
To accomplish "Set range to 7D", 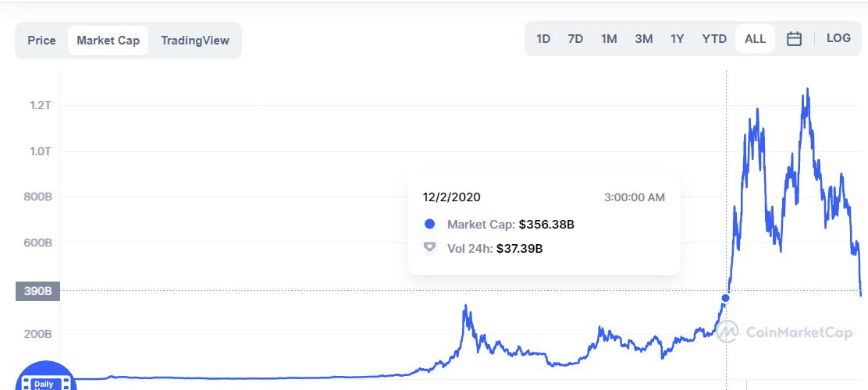I will click(x=575, y=39).
